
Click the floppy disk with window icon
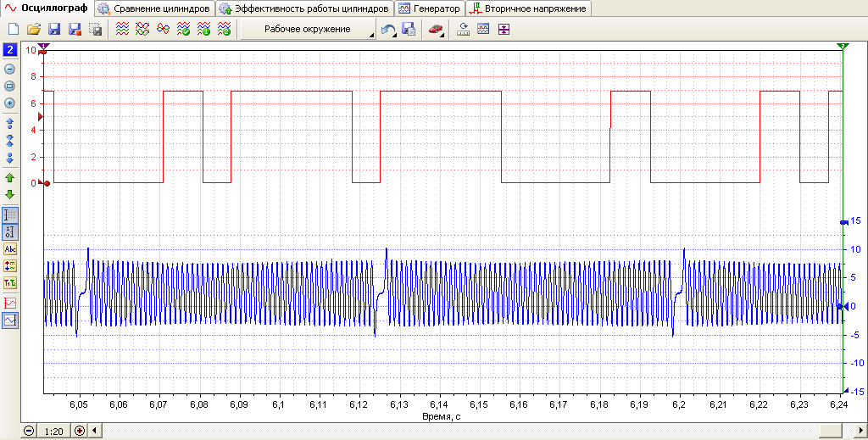(409, 30)
